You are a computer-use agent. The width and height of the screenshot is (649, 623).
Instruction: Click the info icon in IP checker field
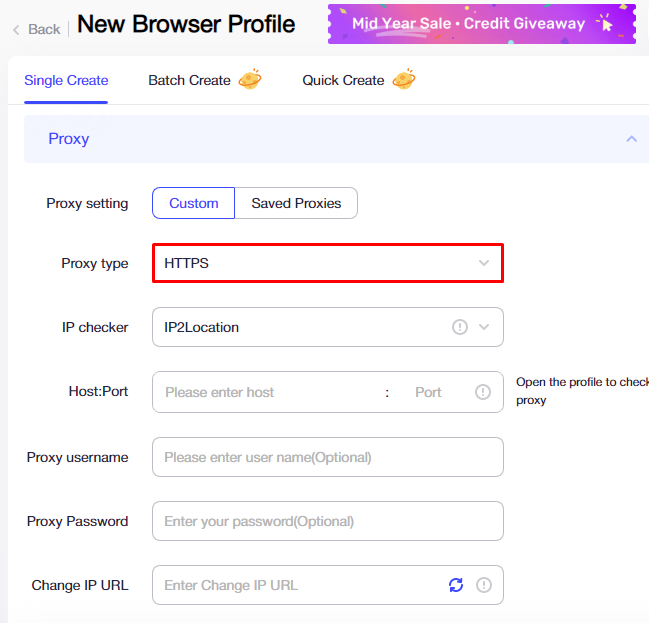(x=459, y=327)
